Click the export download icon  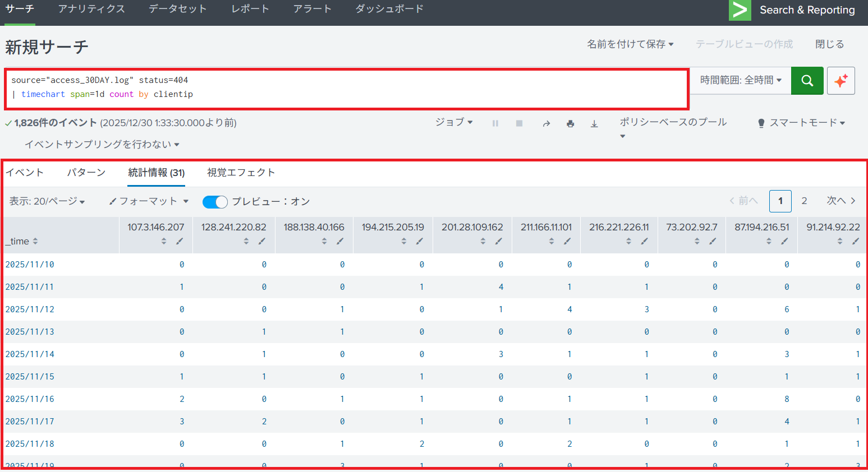point(594,124)
